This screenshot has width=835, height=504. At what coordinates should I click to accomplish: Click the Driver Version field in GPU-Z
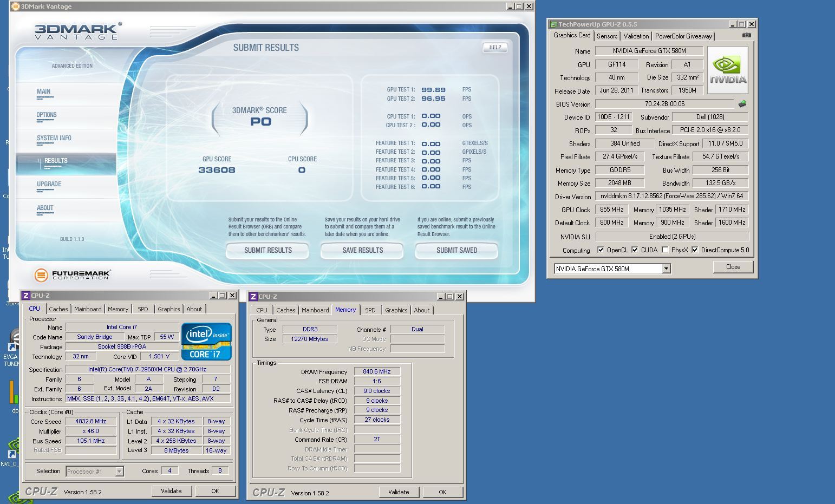tap(672, 196)
